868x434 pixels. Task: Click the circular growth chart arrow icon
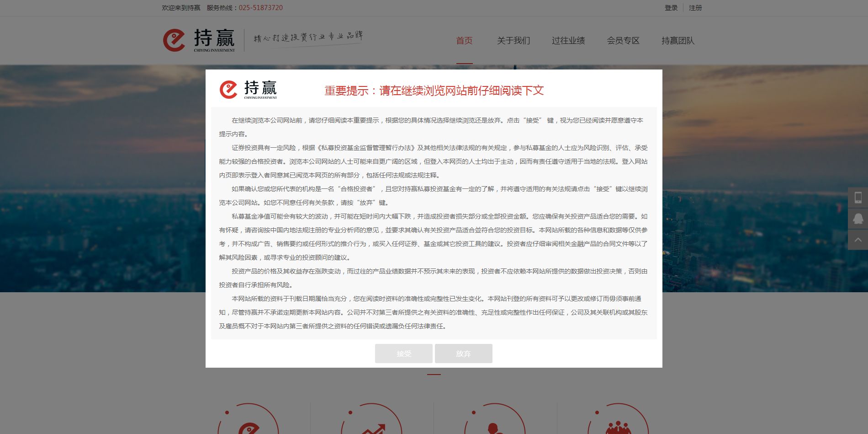point(371,418)
